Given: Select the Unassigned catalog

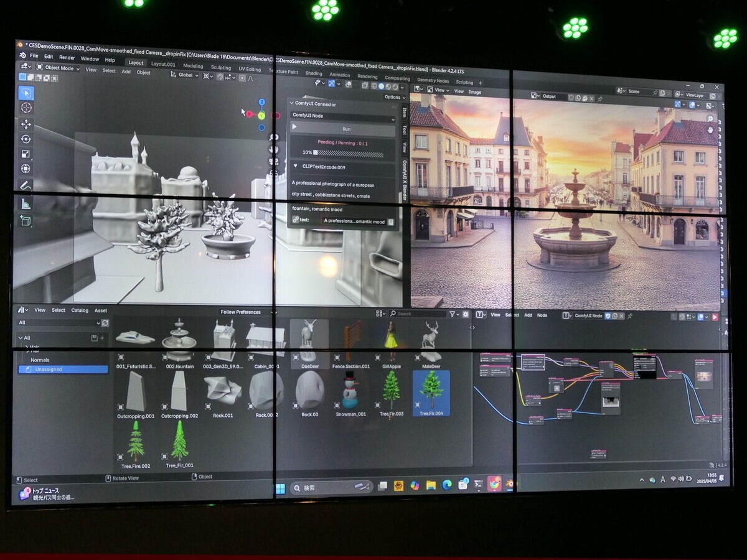Looking at the screenshot, I should [x=63, y=370].
